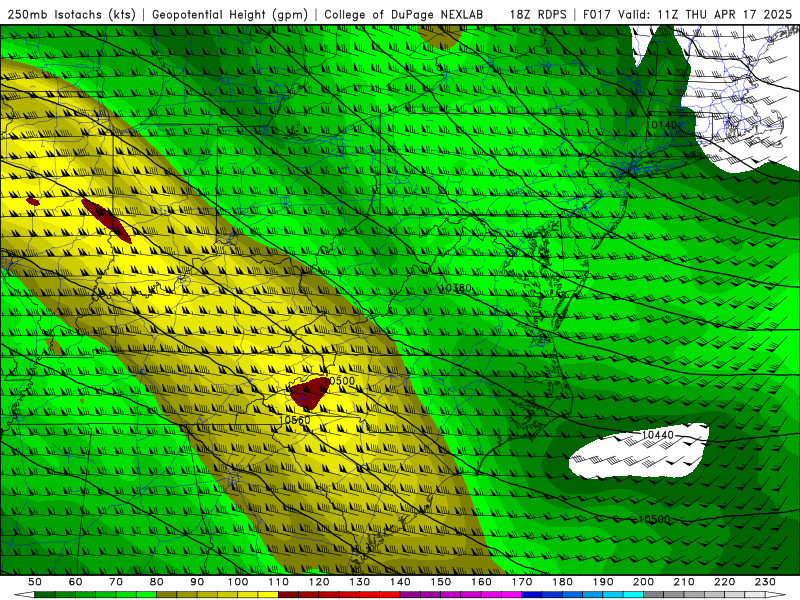Click the 220 value on the color scale
Viewport: 800px width, 600px height.
point(724,582)
